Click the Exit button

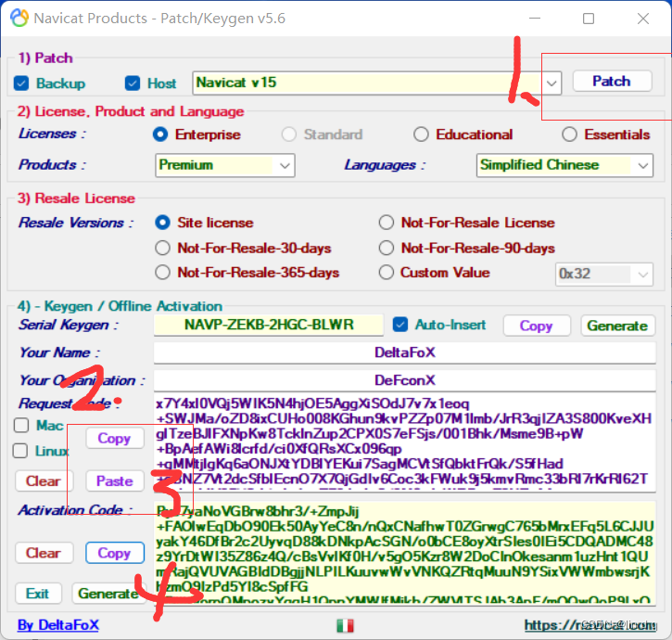pos(38,594)
